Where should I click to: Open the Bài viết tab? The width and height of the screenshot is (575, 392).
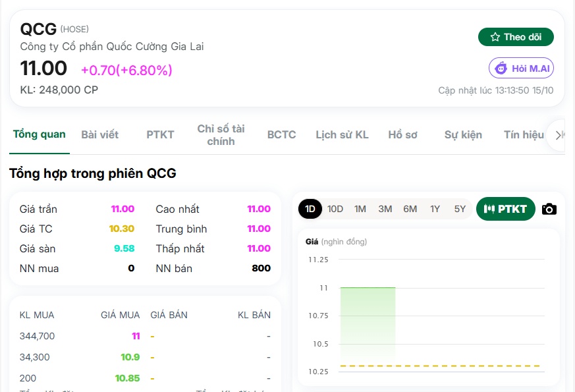coord(99,134)
